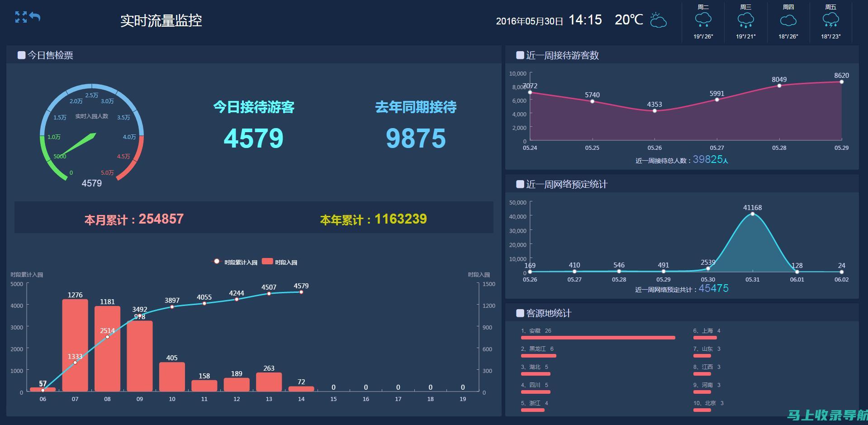This screenshot has height=425, width=868.
Task: Select the 周二 rain forecast icon
Action: (x=703, y=20)
